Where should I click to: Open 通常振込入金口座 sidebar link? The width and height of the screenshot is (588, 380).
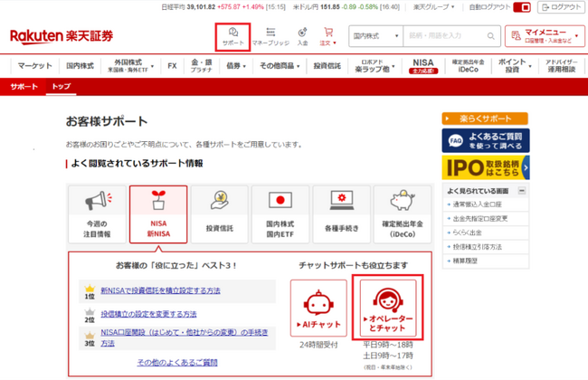(x=477, y=204)
